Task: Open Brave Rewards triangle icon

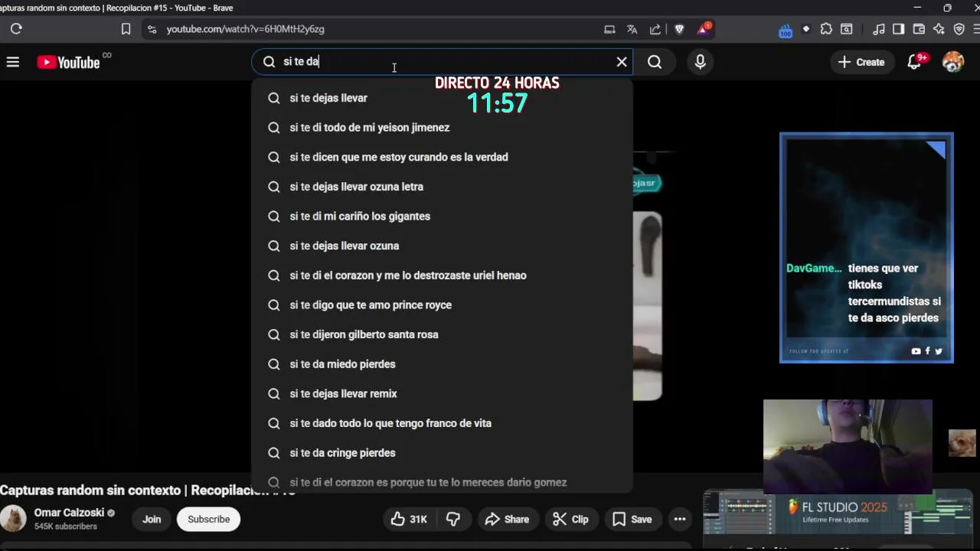Action: (704, 29)
